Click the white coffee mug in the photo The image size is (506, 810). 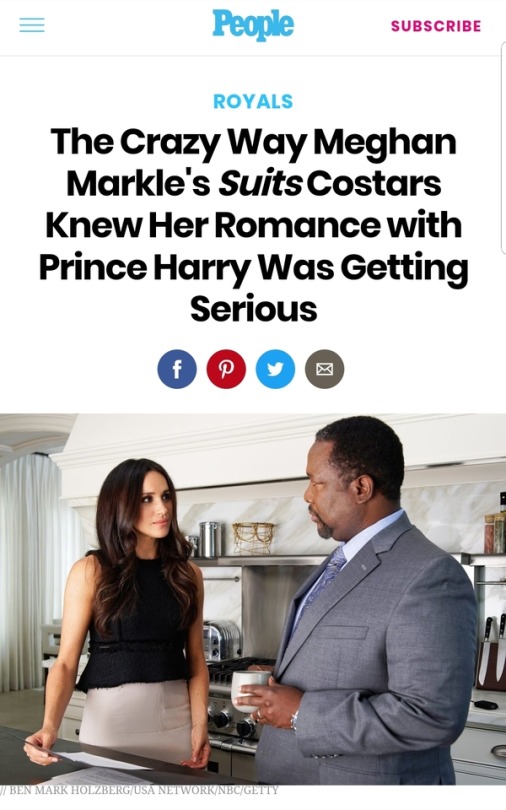pyautogui.click(x=249, y=691)
